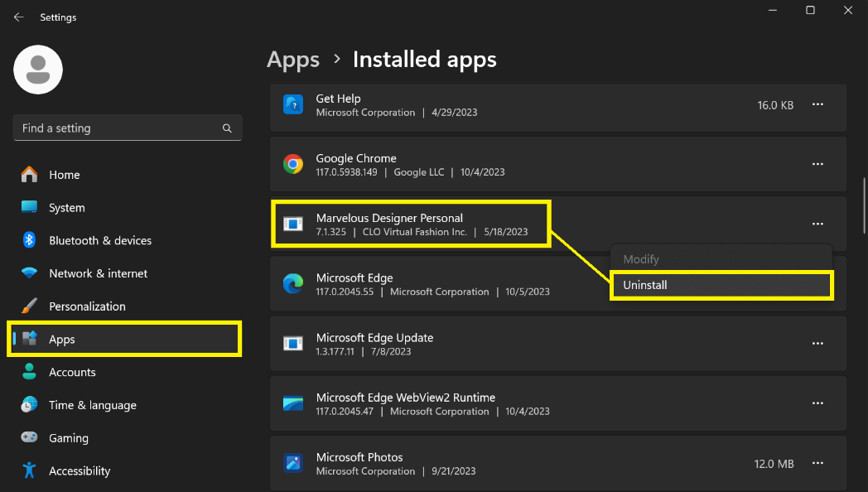The image size is (868, 492).
Task: Click the Get Help app icon
Action: (293, 104)
